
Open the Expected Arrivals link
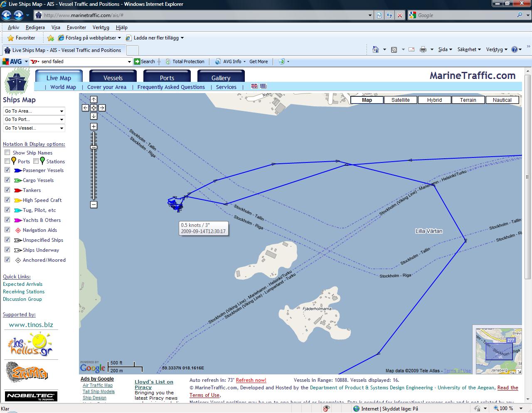pos(23,284)
